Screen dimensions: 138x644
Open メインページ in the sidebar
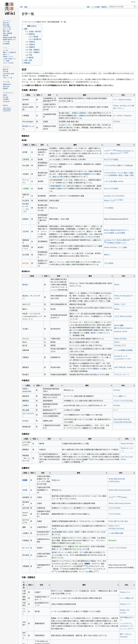7,21
